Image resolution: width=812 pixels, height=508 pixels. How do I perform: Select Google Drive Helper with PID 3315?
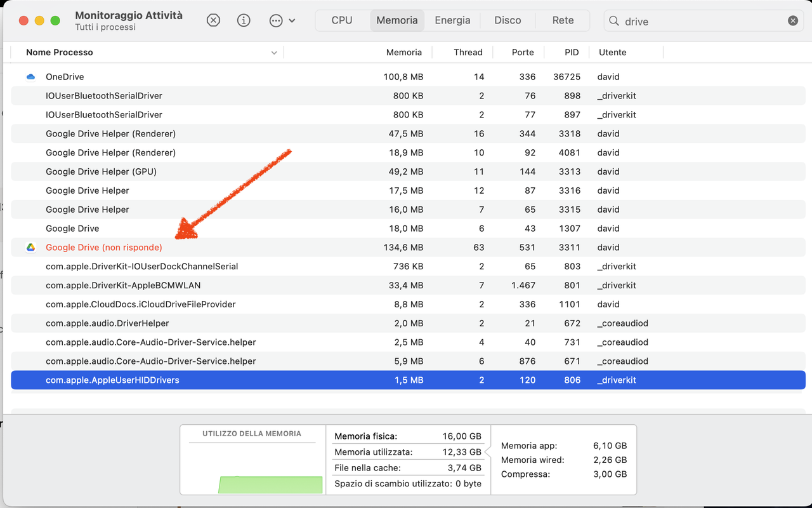click(408, 210)
